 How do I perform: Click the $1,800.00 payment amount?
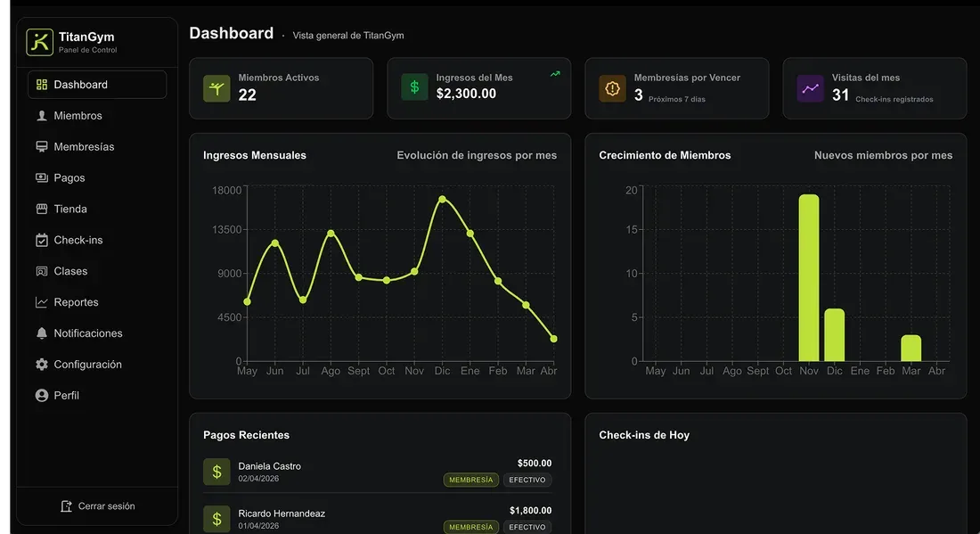(531, 511)
